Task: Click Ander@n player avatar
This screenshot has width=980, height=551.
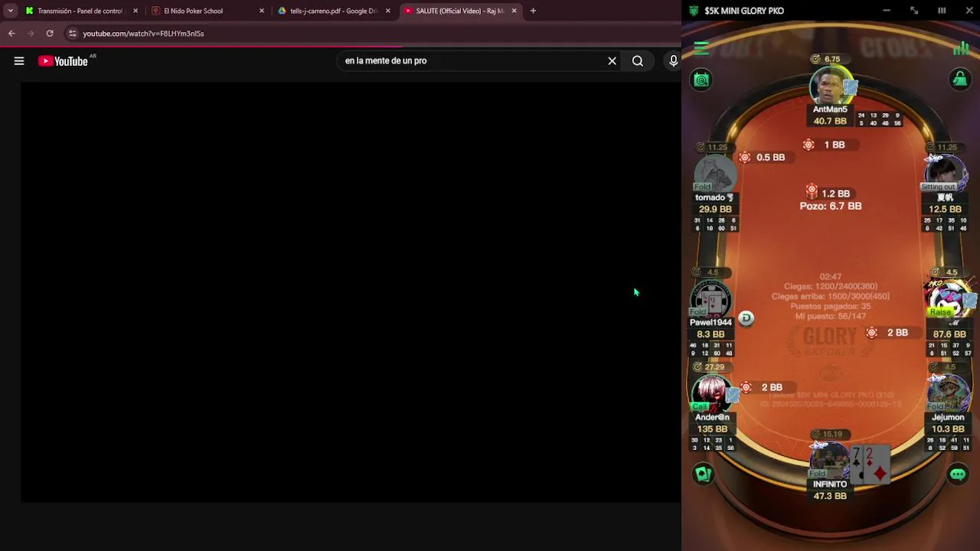Action: click(x=712, y=394)
